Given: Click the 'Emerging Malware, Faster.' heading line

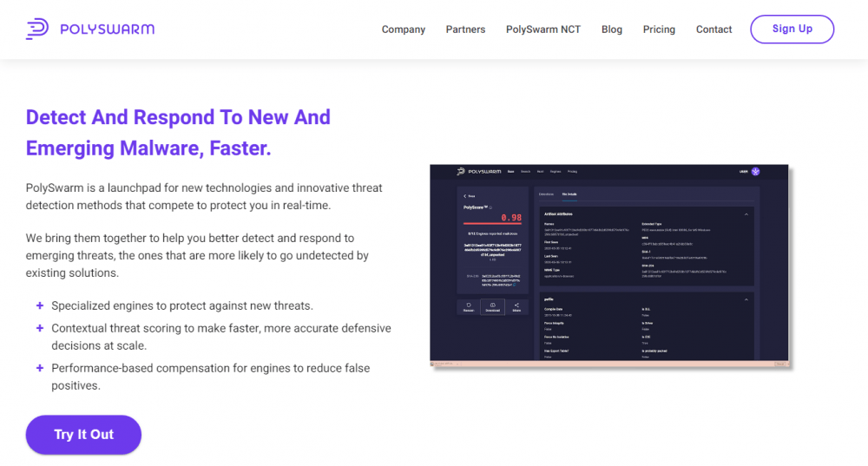Looking at the screenshot, I should [148, 148].
